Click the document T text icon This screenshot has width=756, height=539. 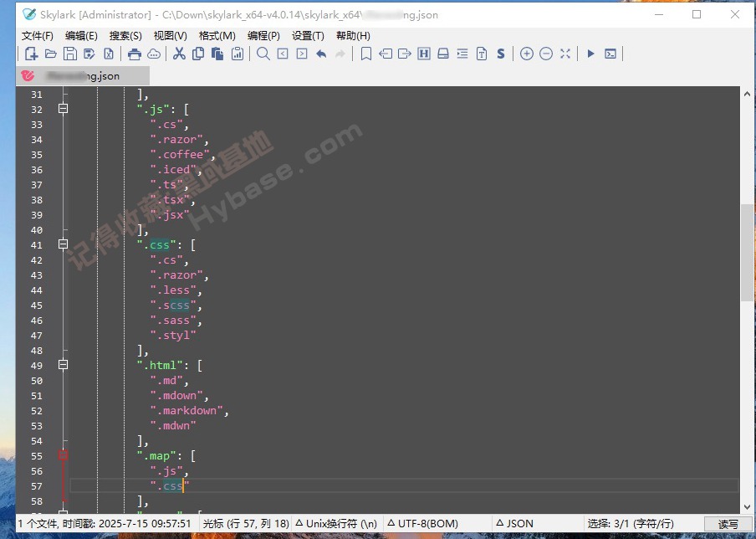(x=482, y=54)
